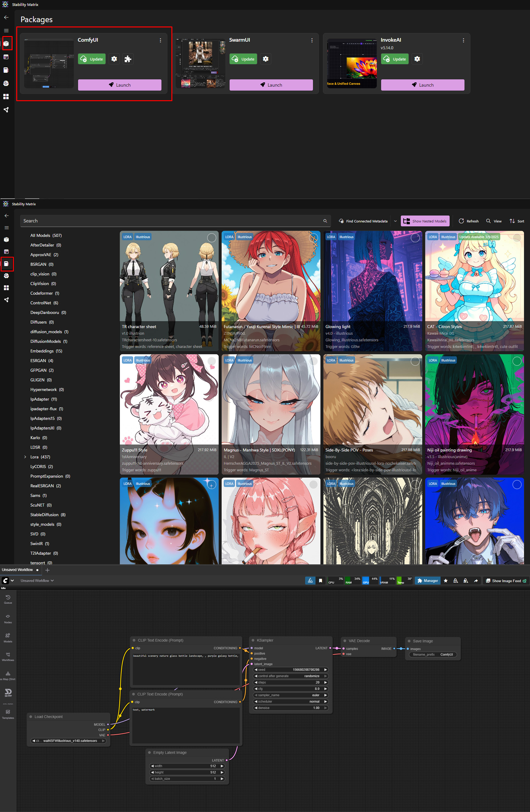
Task: Click the cfg value slider in KSampler
Action: (x=290, y=688)
